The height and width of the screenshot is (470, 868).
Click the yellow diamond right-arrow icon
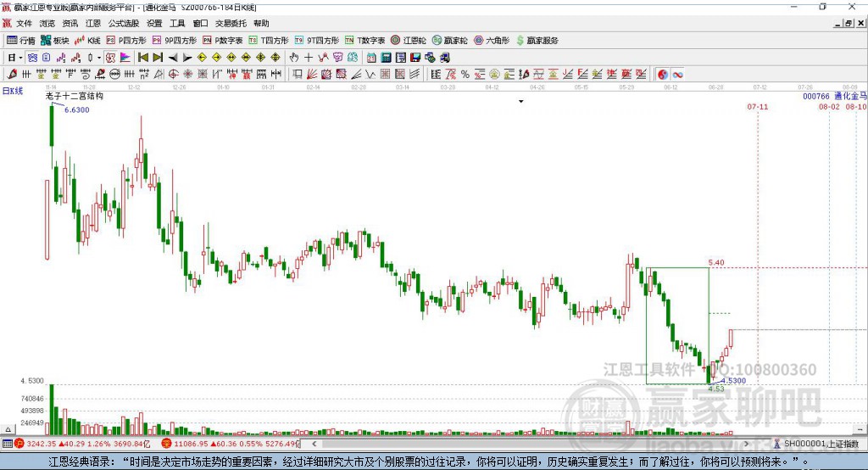[x=216, y=58]
